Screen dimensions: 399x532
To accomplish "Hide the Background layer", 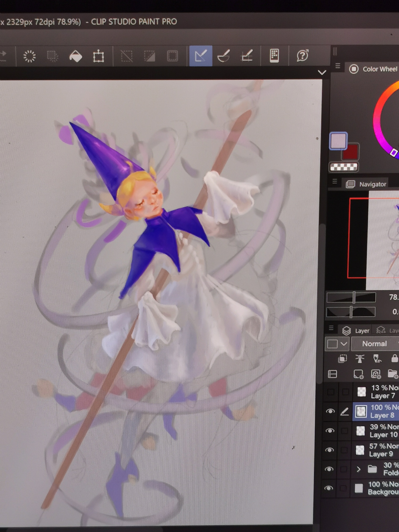I will pos(329,488).
